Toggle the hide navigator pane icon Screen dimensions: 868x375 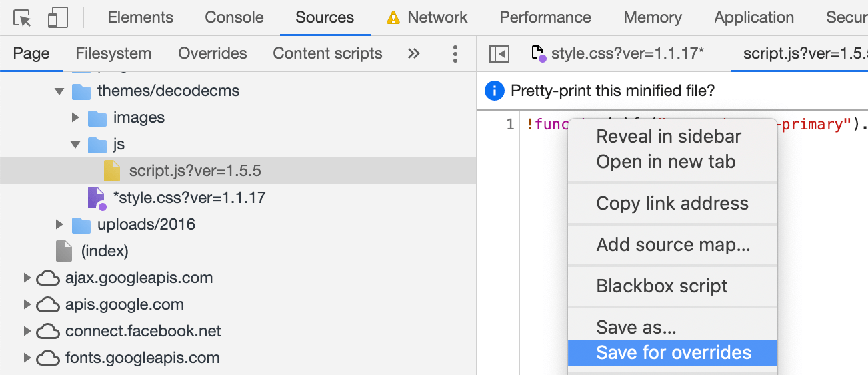[x=499, y=54]
